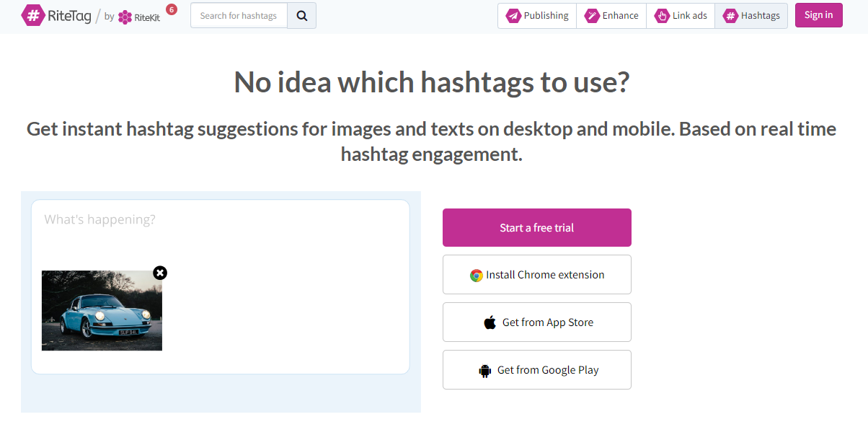Viewport: 868px width, 422px height.
Task: Click the RiteTag hashtag logo icon
Action: [x=32, y=15]
